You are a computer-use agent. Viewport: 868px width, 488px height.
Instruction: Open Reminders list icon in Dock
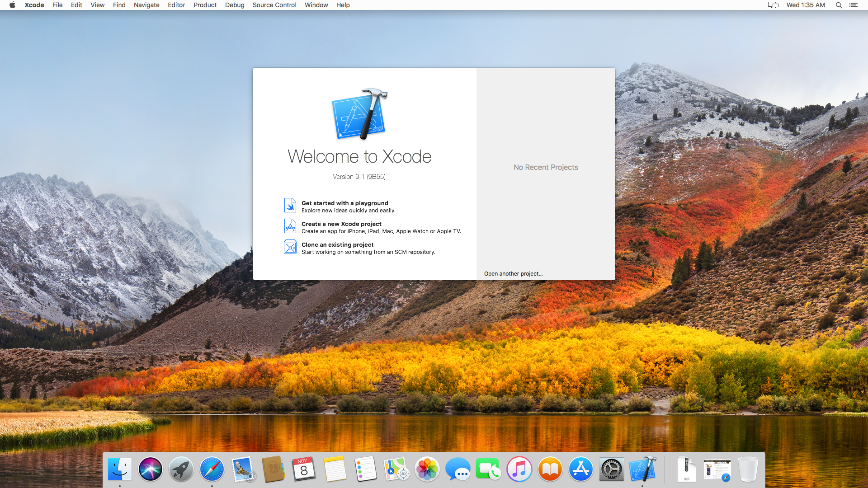(366, 469)
